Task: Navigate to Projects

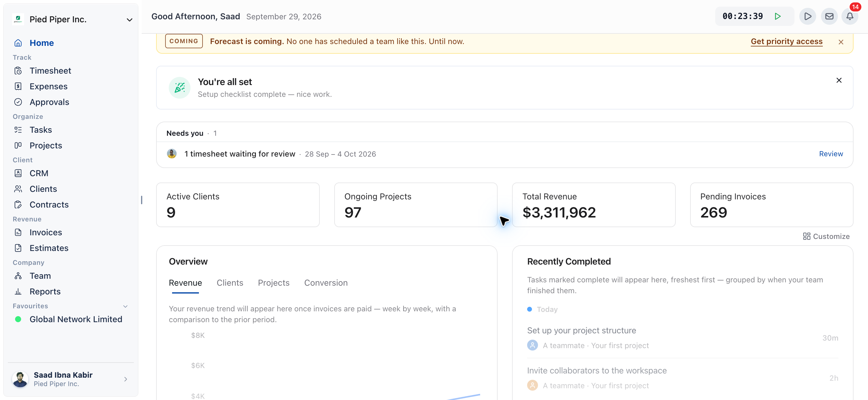Action: tap(46, 145)
